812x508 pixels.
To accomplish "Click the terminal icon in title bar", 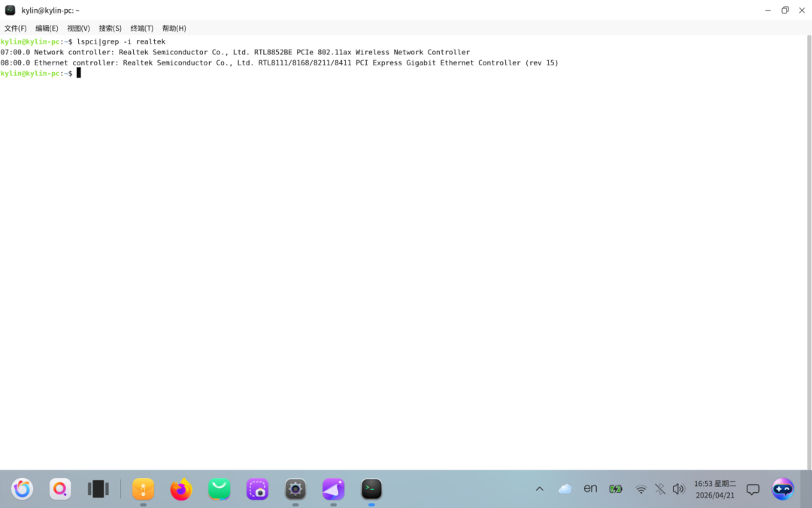I will (10, 11).
